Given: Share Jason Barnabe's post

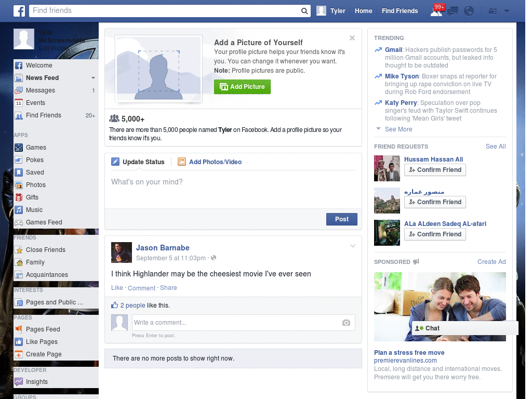Looking at the screenshot, I should click(168, 288).
